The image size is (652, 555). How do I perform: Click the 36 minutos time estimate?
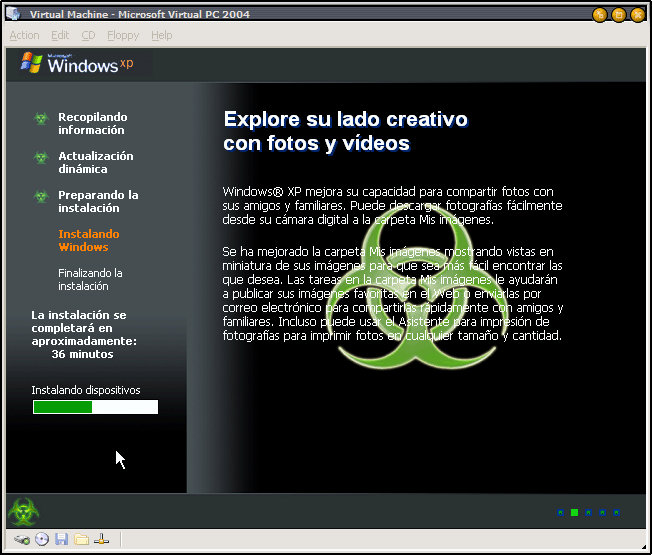point(82,354)
